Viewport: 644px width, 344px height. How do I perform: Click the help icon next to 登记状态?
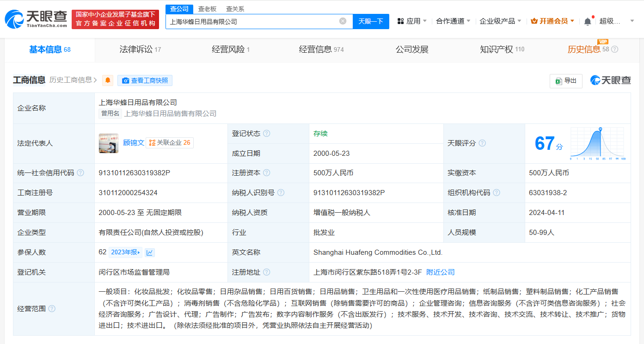pyautogui.click(x=266, y=134)
